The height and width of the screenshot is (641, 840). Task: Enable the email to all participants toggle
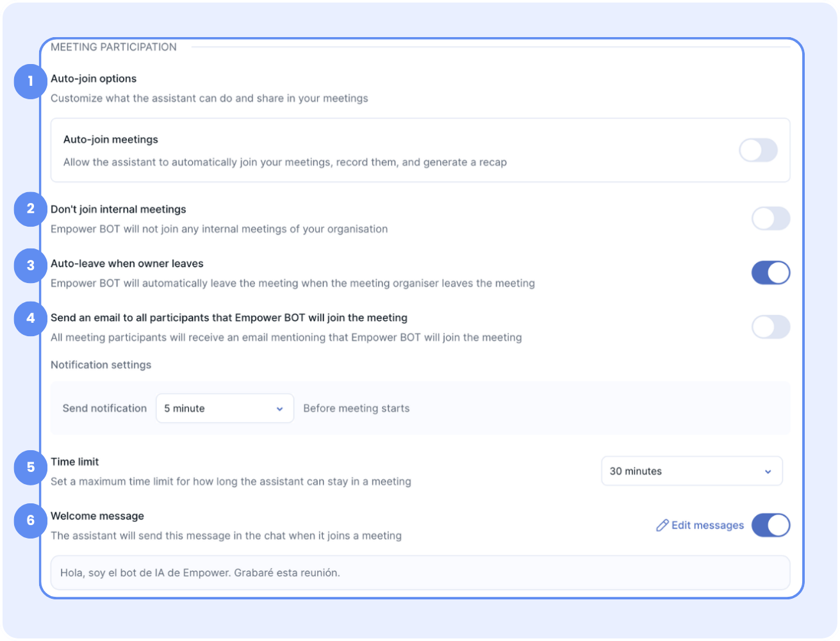point(770,327)
